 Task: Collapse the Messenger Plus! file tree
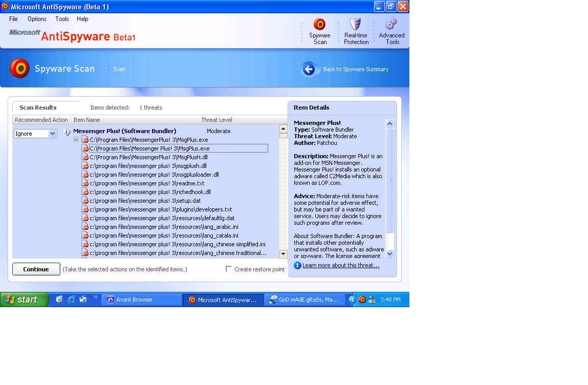pyautogui.click(x=76, y=139)
